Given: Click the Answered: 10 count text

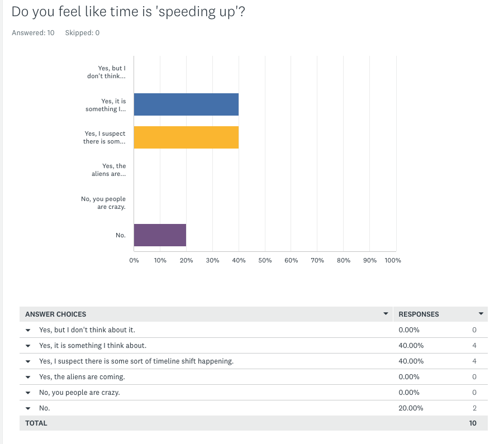Looking at the screenshot, I should (x=33, y=33).
